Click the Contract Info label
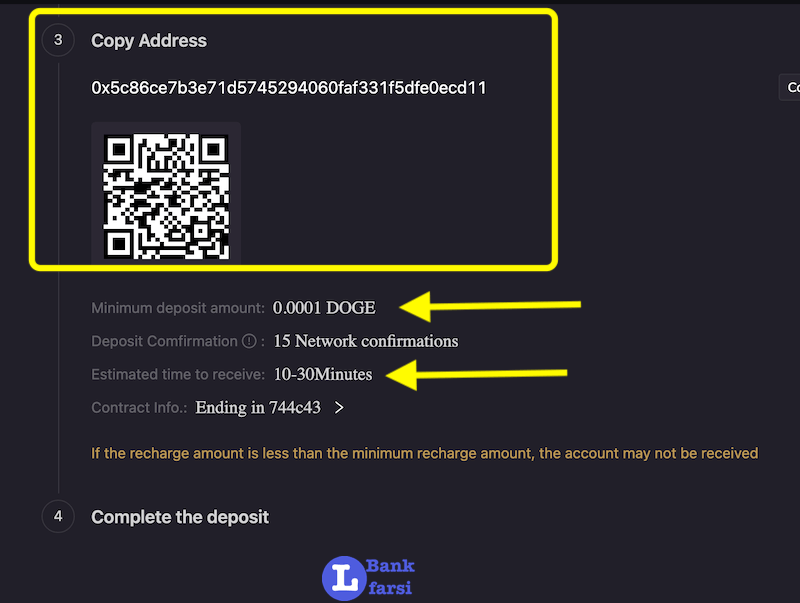 139,408
